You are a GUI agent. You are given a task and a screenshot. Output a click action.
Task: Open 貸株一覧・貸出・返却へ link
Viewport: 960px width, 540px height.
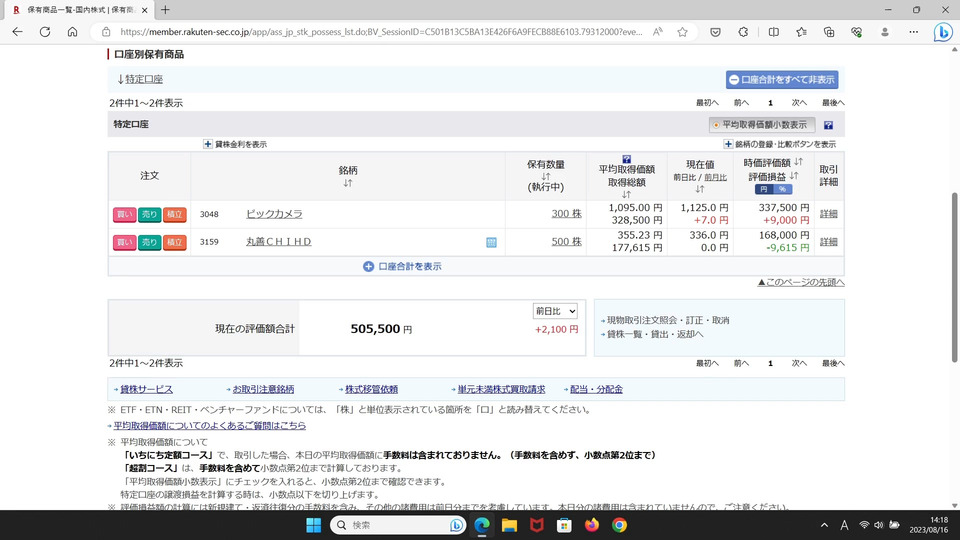[654, 334]
